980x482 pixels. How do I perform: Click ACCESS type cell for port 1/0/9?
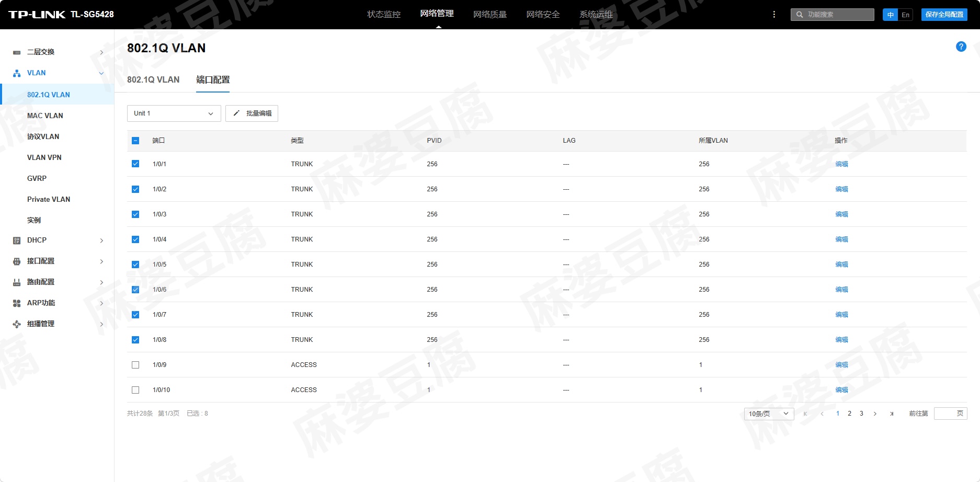304,365
